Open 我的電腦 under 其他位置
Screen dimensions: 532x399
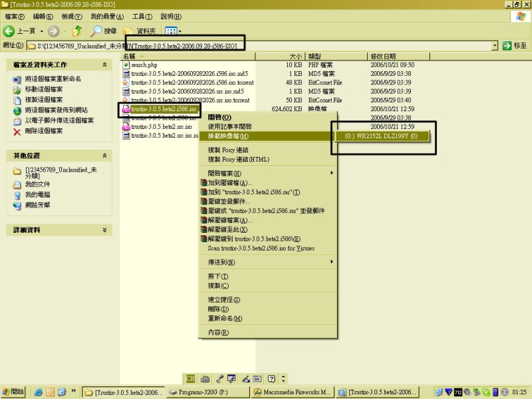(x=37, y=195)
